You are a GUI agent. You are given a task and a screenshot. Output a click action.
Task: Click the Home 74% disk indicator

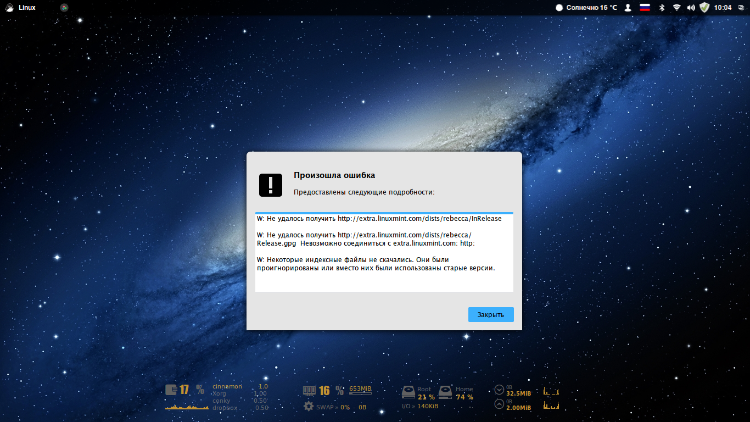463,393
